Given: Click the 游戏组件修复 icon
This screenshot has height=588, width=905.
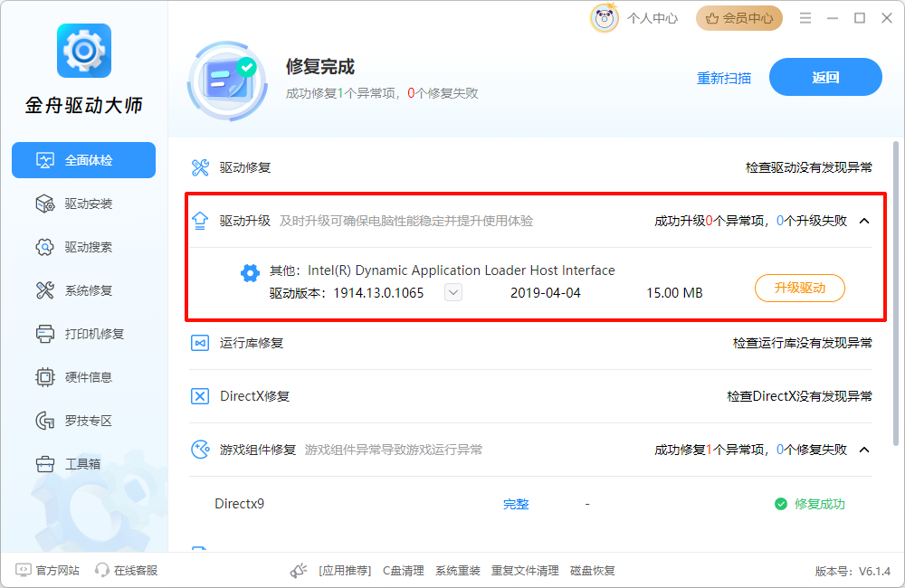Looking at the screenshot, I should pyautogui.click(x=200, y=450).
